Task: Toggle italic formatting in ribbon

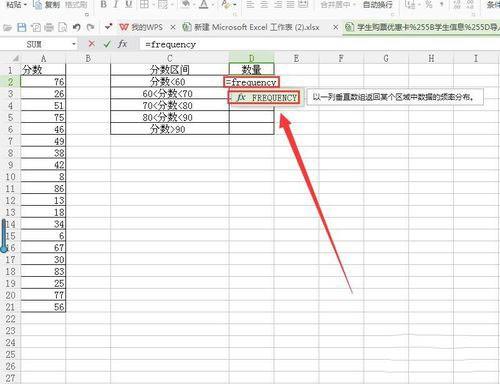Action: pyautogui.click(x=116, y=4)
